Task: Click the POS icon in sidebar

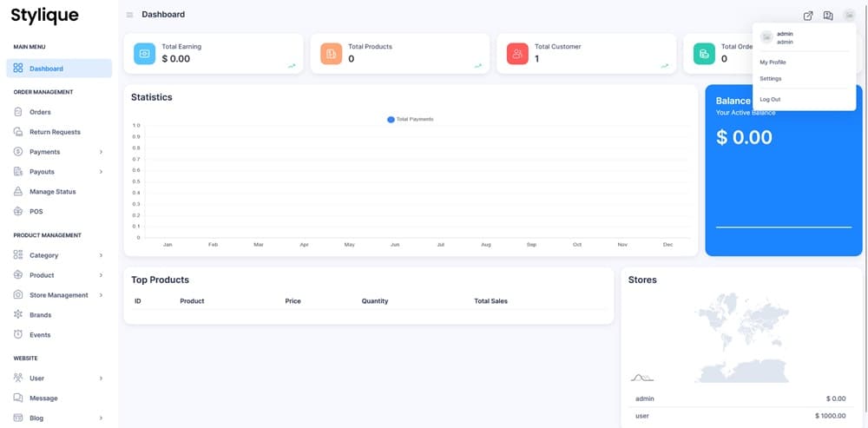Action: coord(19,211)
